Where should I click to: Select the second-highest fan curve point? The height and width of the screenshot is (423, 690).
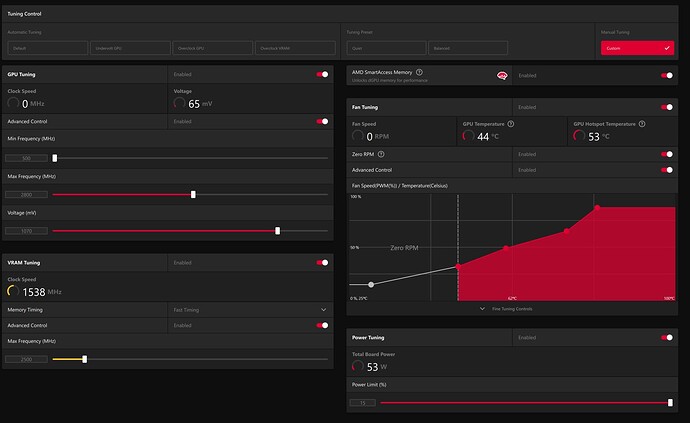click(x=566, y=231)
